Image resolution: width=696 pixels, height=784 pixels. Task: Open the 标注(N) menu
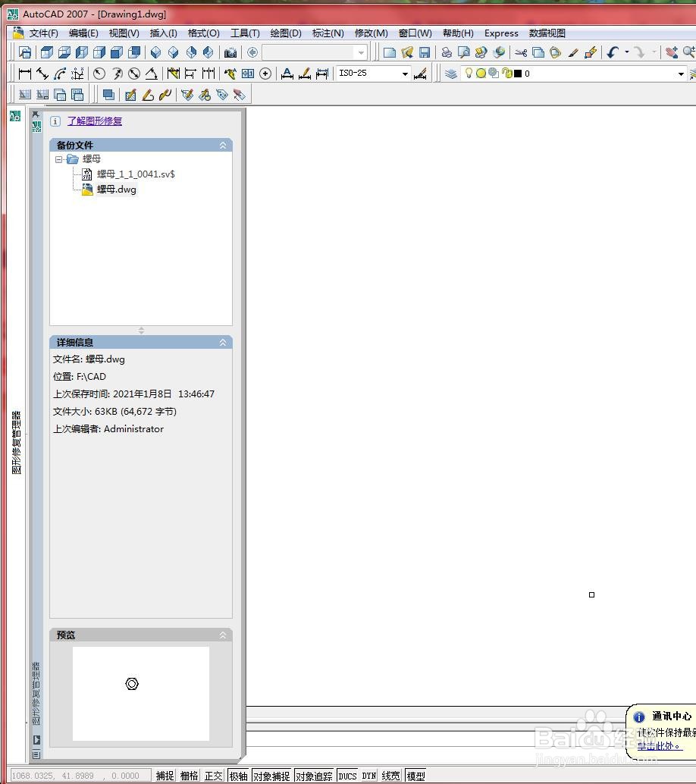tap(328, 33)
